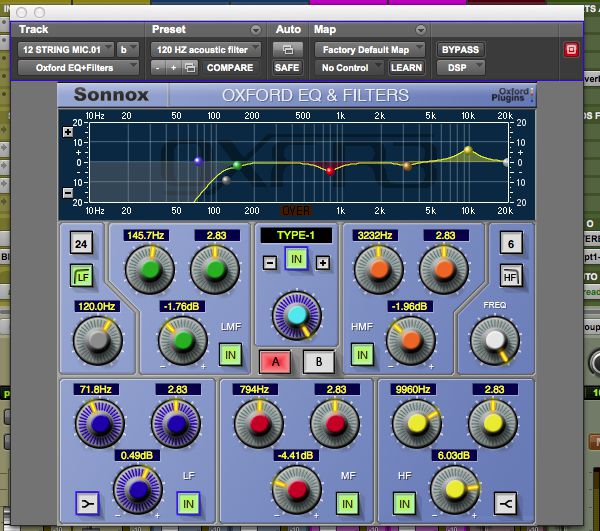This screenshot has width=600, height=531.
Task: Open the Factory Default Map dropdown
Action: coord(370,50)
